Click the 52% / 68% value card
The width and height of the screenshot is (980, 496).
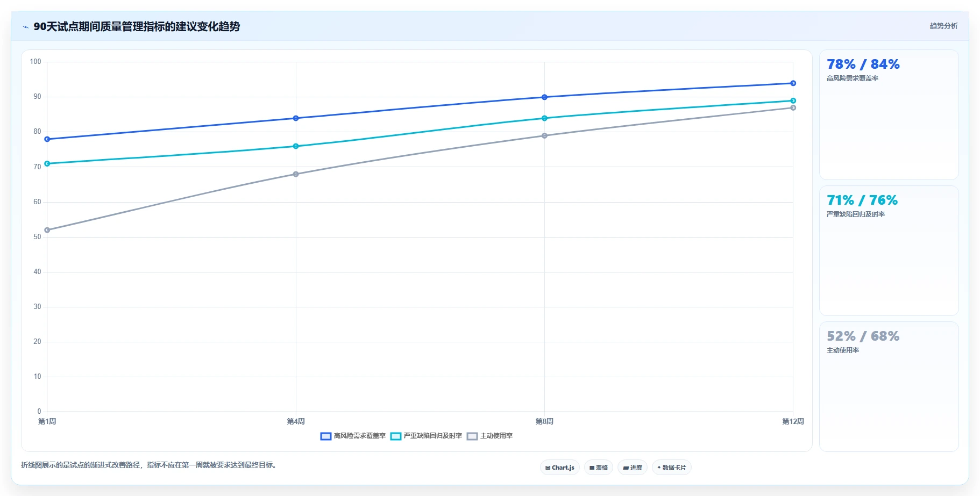(889, 387)
